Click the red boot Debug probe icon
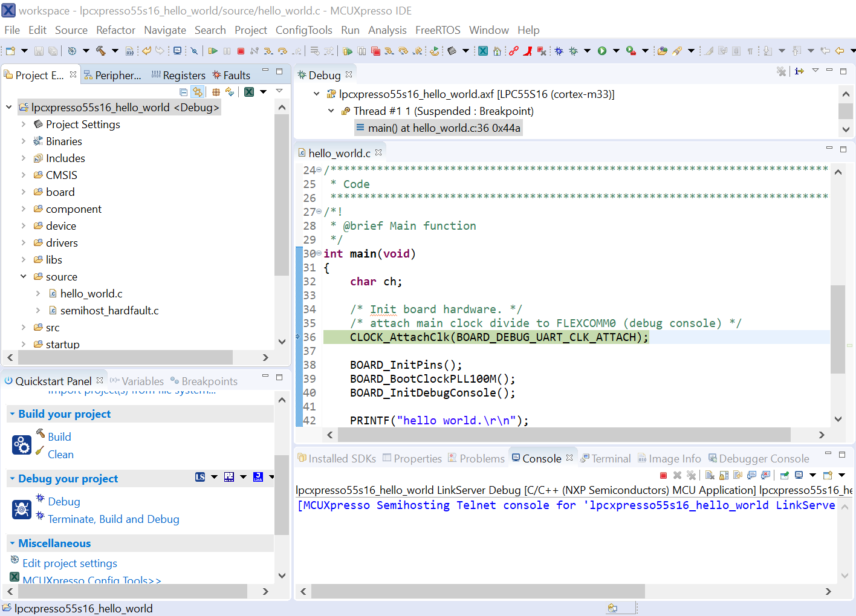This screenshot has width=856, height=616. coord(527,51)
